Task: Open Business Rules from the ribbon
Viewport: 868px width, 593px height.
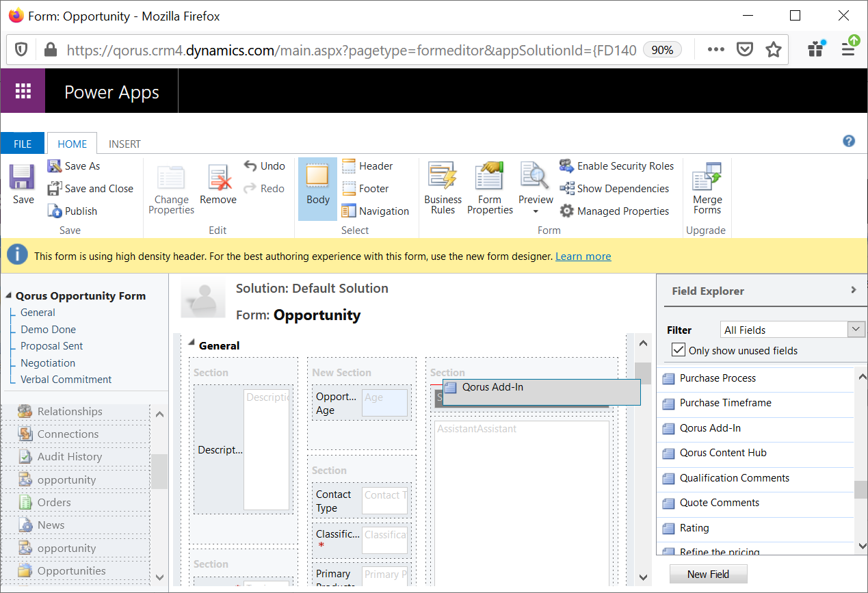Action: [443, 176]
